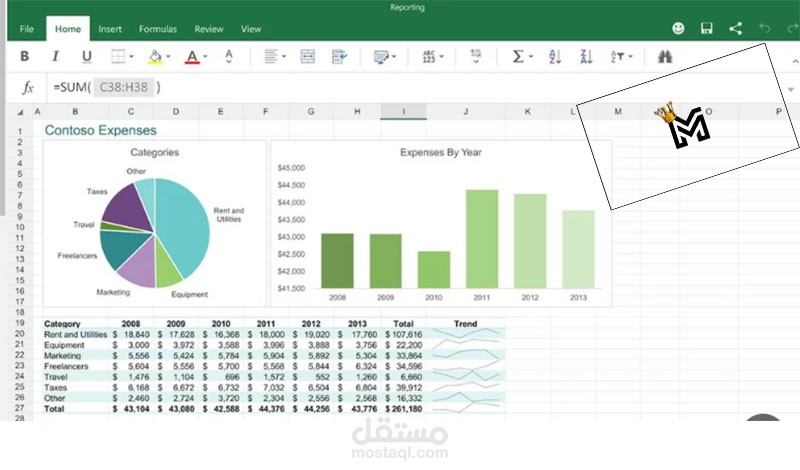Expand the fill color dropdown arrow
Image resolution: width=800 pixels, height=470 pixels.
point(168,56)
